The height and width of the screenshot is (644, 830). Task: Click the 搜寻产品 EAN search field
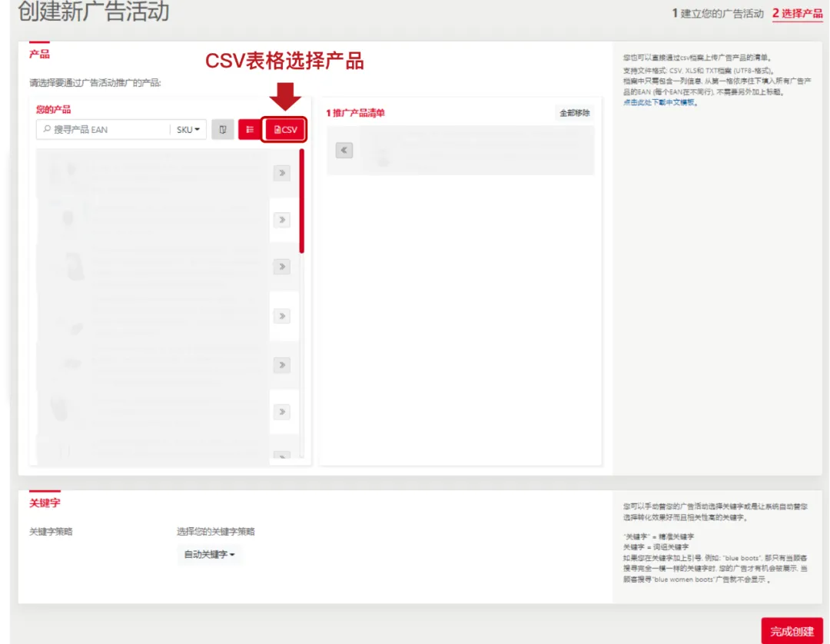[x=103, y=130]
